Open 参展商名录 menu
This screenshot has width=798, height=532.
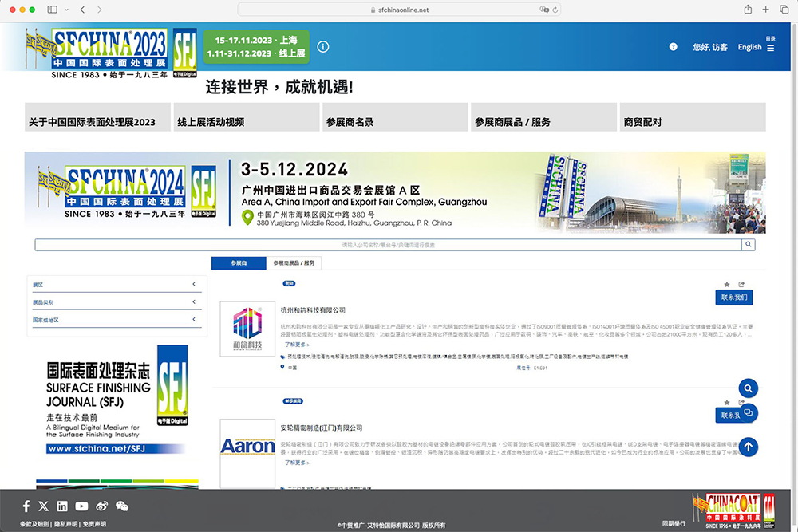point(395,117)
